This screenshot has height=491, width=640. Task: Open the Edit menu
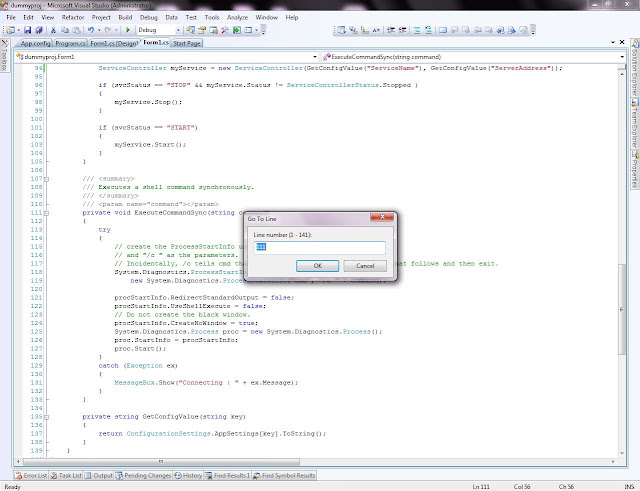[29, 18]
